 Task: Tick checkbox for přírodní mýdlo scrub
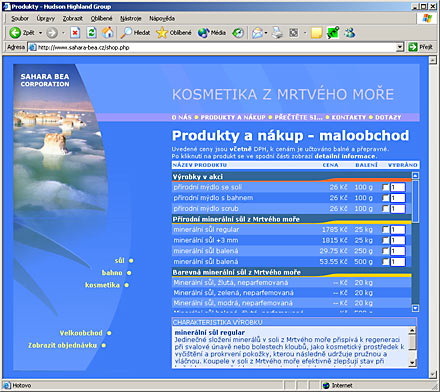coord(386,209)
